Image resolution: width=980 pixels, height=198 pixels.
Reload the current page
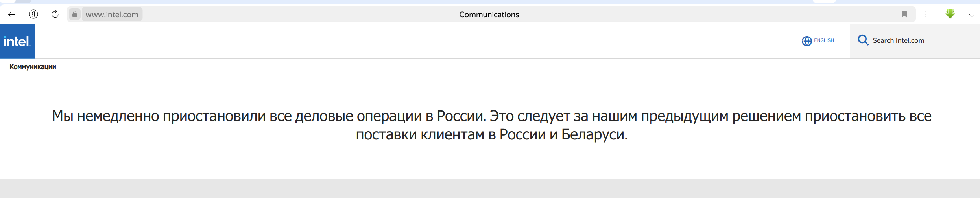(55, 15)
